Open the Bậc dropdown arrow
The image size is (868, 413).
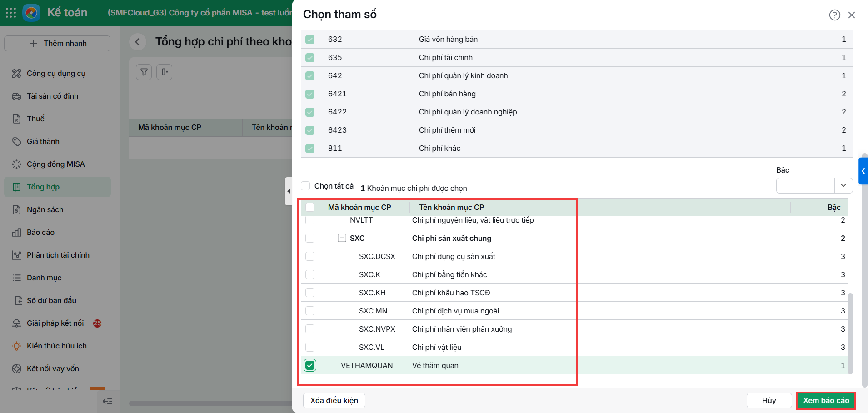[843, 185]
